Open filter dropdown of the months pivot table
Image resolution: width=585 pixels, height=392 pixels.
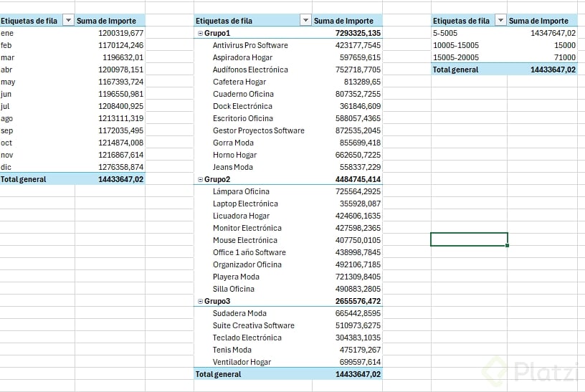coord(68,21)
